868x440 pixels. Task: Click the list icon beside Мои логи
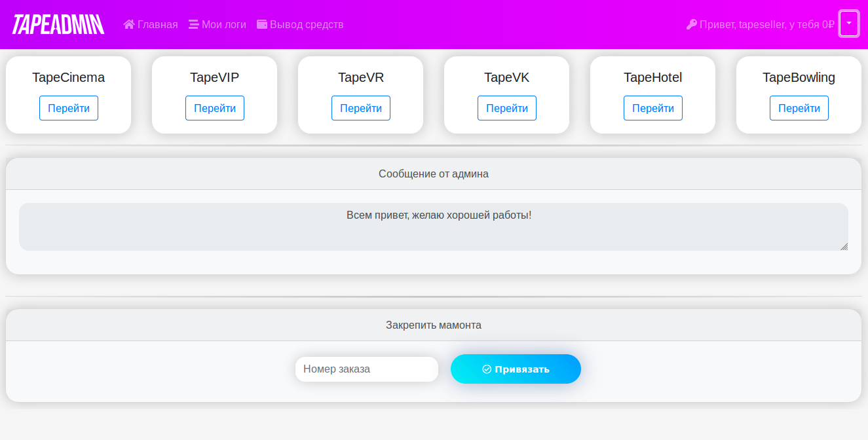pos(193,24)
